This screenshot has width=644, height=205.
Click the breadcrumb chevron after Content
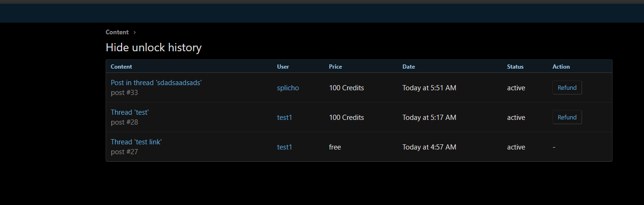pos(135,32)
